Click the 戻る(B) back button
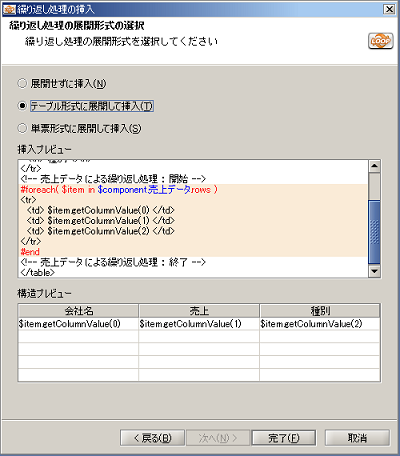 [x=152, y=438]
